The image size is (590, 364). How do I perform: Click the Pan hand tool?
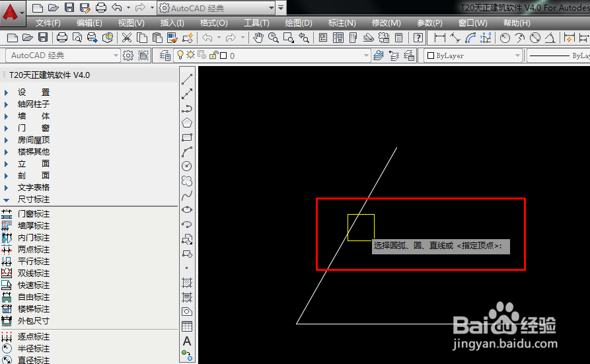point(258,38)
